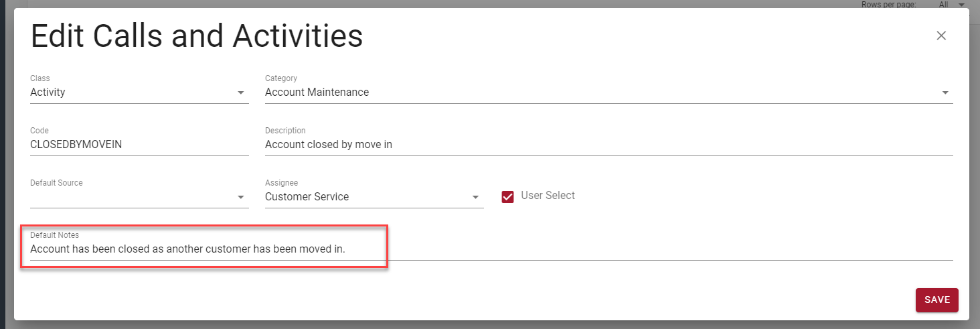
Task: Close the Edit Calls and Activities dialog
Action: tap(941, 36)
